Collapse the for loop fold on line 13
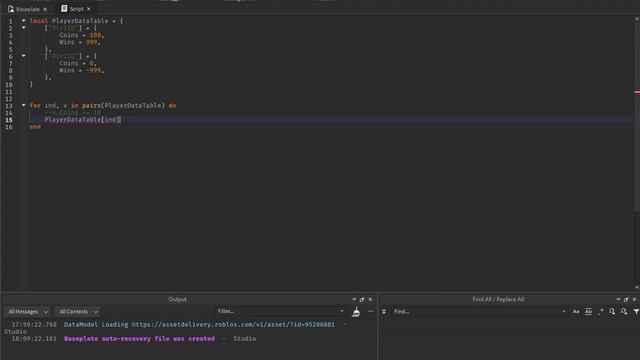Image resolution: width=640 pixels, height=360 pixels. pos(23,105)
